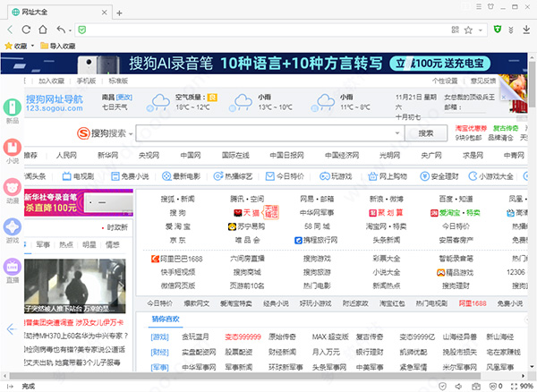Open the status bar shield security icon
The image size is (537, 392).
click(x=442, y=386)
